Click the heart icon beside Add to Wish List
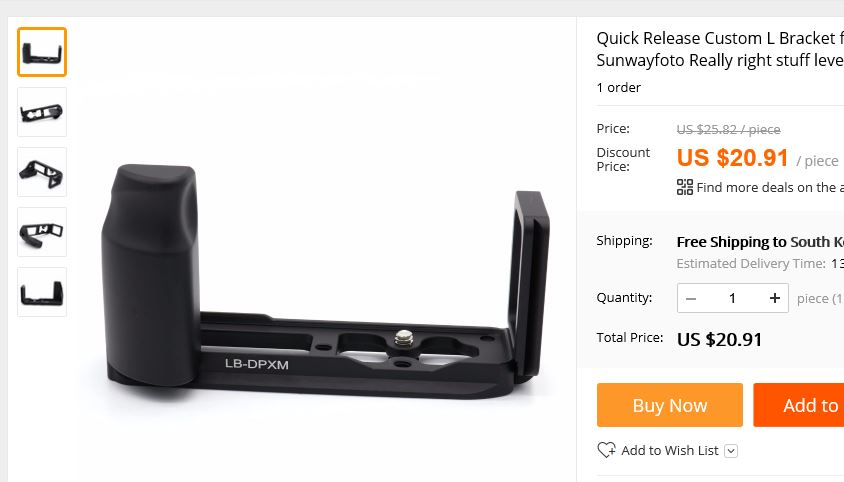The width and height of the screenshot is (844, 482). (x=606, y=450)
